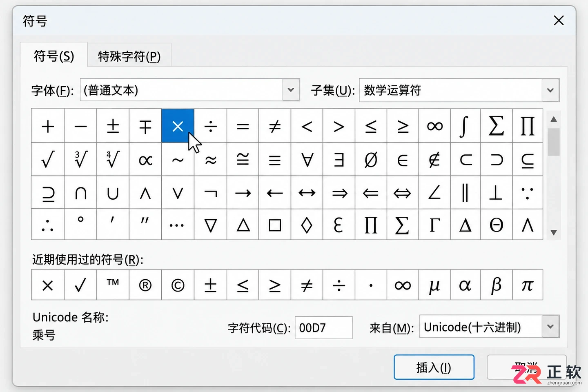This screenshot has width=588, height=392.
Task: Select the logical not (¬) symbol
Action: 210,193
